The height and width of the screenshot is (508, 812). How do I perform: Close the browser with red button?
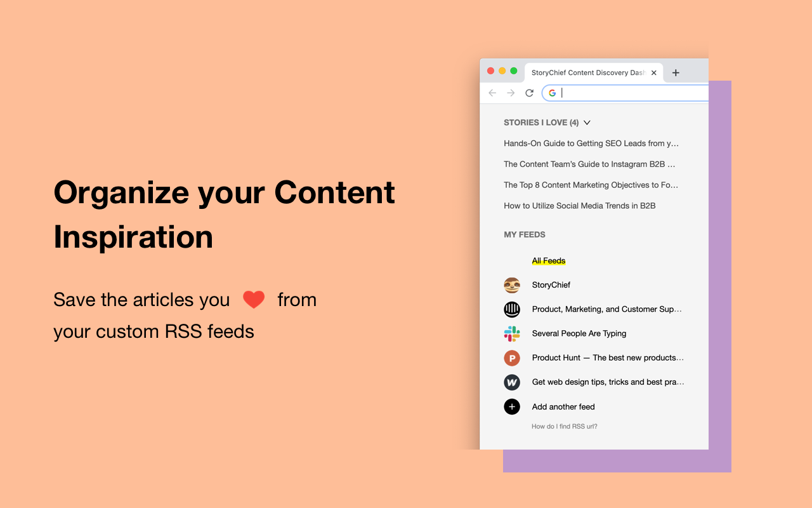pyautogui.click(x=490, y=71)
